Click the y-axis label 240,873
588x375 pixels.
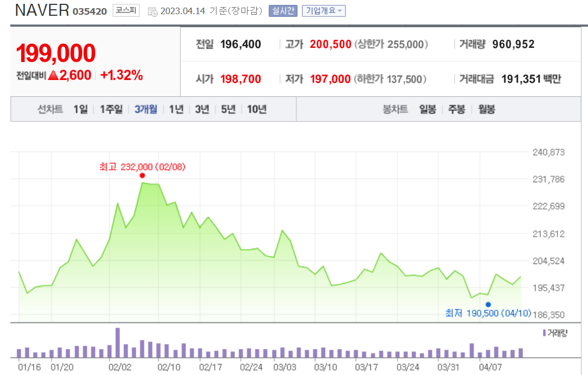[549, 152]
